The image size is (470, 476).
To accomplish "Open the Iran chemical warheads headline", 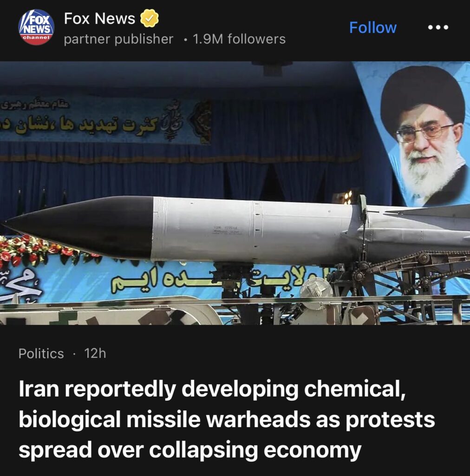I will pos(227,419).
